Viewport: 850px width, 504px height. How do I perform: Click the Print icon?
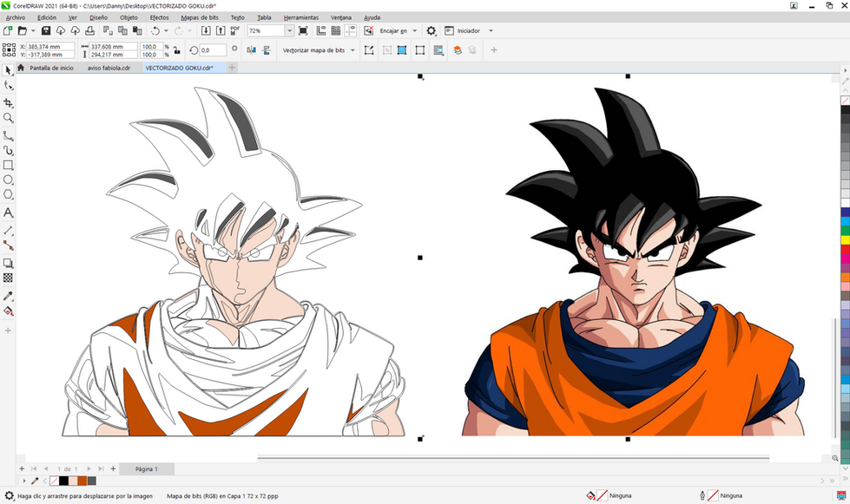tap(90, 31)
